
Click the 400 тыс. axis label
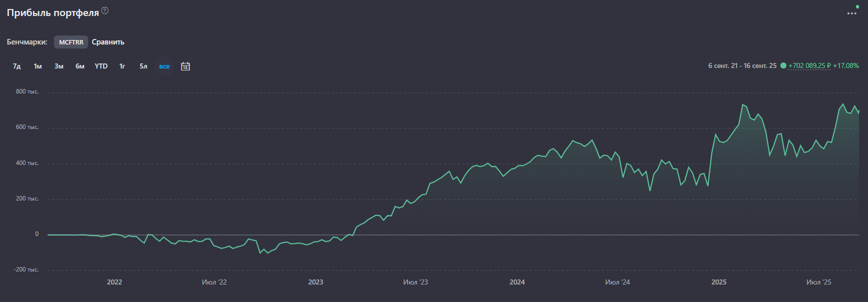tap(27, 163)
